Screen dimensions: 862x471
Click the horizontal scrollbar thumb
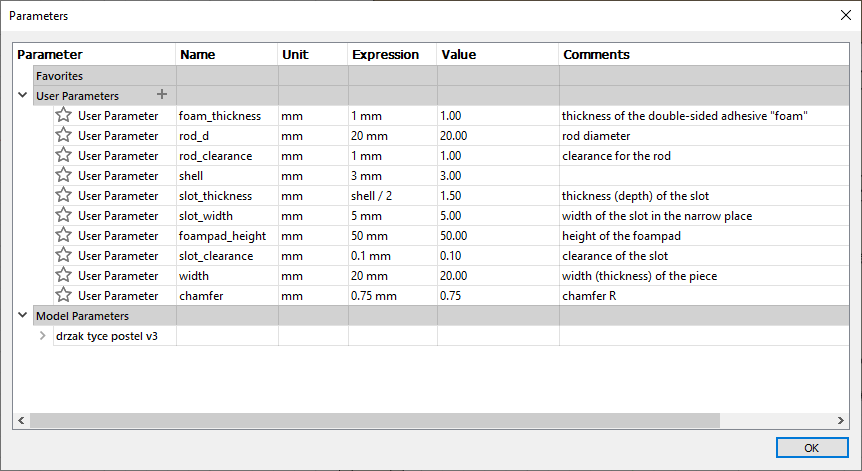point(375,420)
